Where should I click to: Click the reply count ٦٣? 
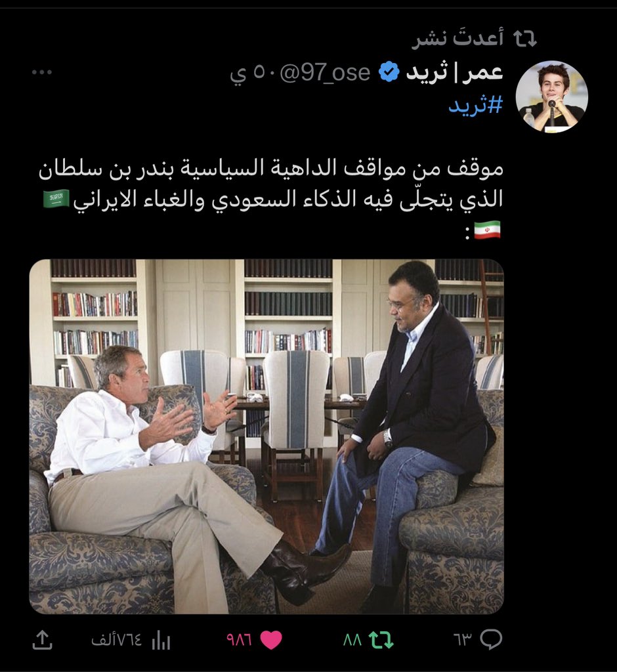[x=463, y=640]
